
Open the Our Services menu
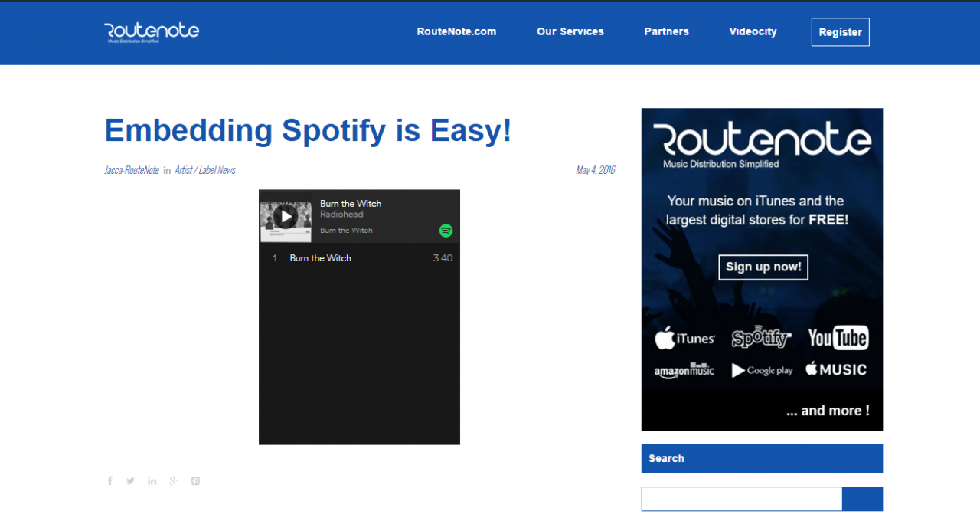[570, 31]
